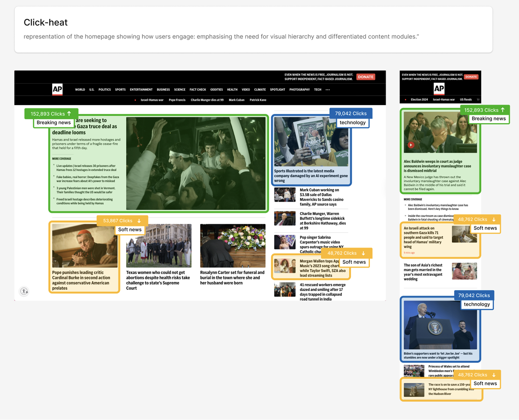Go to the VIDEO section
Viewport: 519px width, 420px height.
(246, 90)
